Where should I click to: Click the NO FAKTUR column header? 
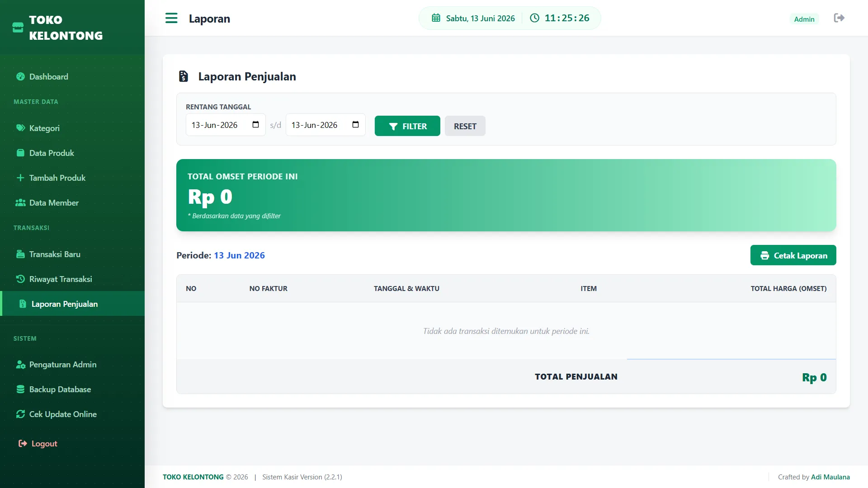(x=268, y=288)
